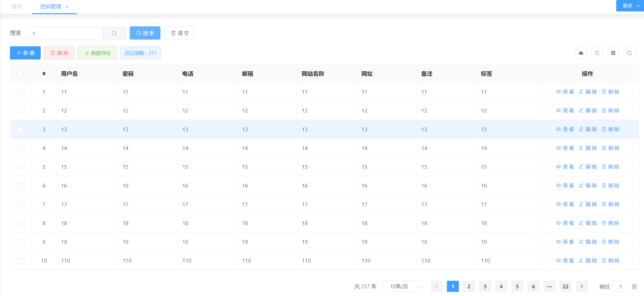This screenshot has height=296, width=644.
Task: Click the cloud upload icon button
Action: 581,53
